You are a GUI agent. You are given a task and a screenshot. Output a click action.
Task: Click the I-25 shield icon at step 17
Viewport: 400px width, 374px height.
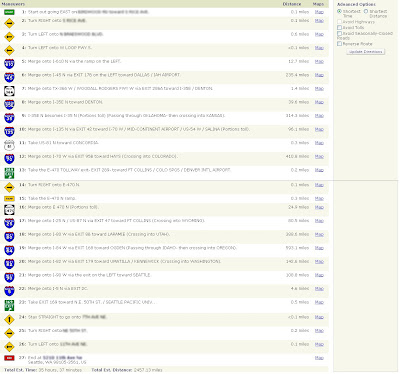pyautogui.click(x=9, y=223)
